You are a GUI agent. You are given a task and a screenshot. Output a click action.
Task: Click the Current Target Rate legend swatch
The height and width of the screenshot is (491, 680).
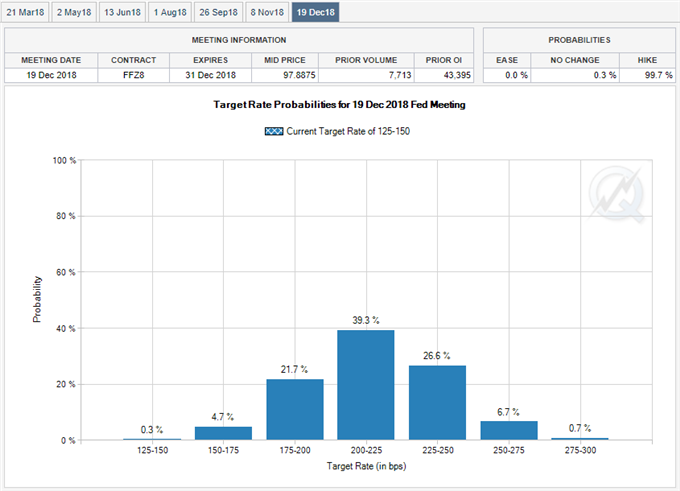click(274, 131)
